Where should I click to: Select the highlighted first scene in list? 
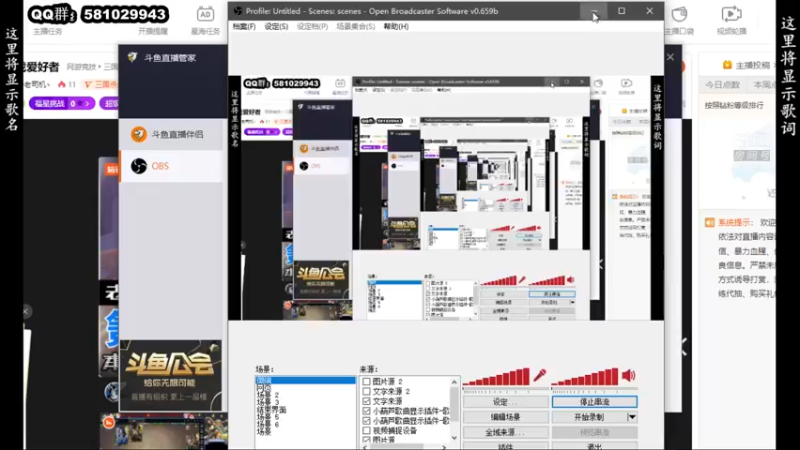[305, 381]
